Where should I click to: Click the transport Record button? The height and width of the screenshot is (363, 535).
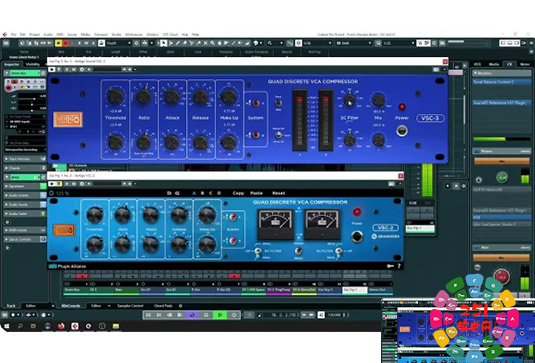coord(234,315)
